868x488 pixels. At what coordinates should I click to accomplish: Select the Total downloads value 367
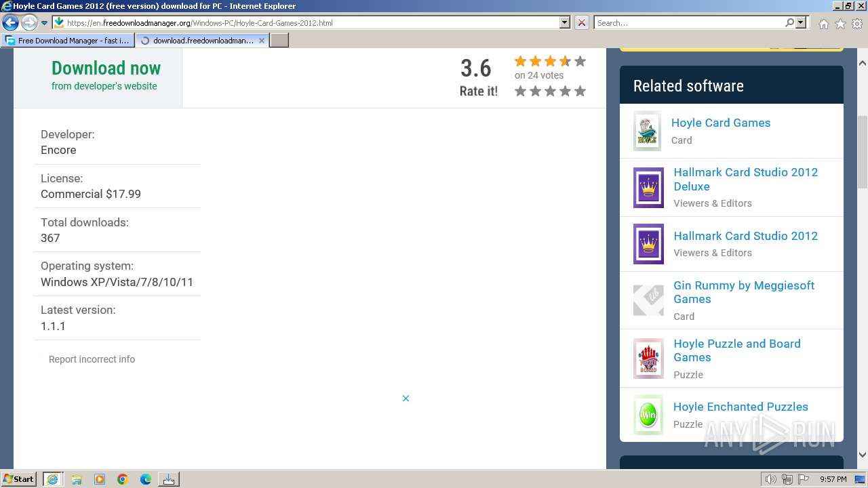click(x=50, y=238)
